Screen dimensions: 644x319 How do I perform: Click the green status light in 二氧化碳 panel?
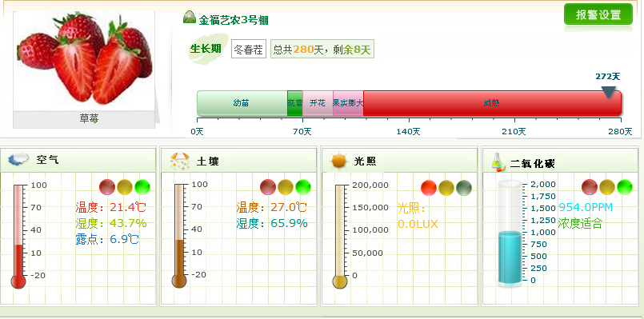tap(625, 187)
